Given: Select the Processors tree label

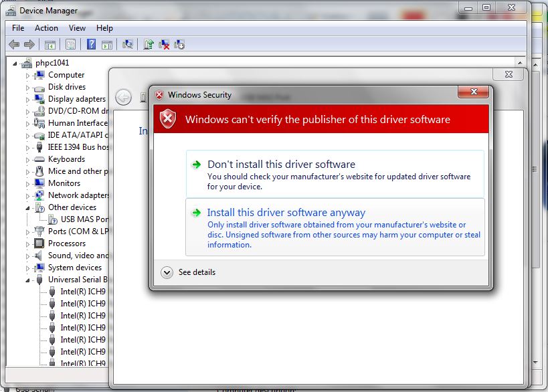Looking at the screenshot, I should [67, 243].
